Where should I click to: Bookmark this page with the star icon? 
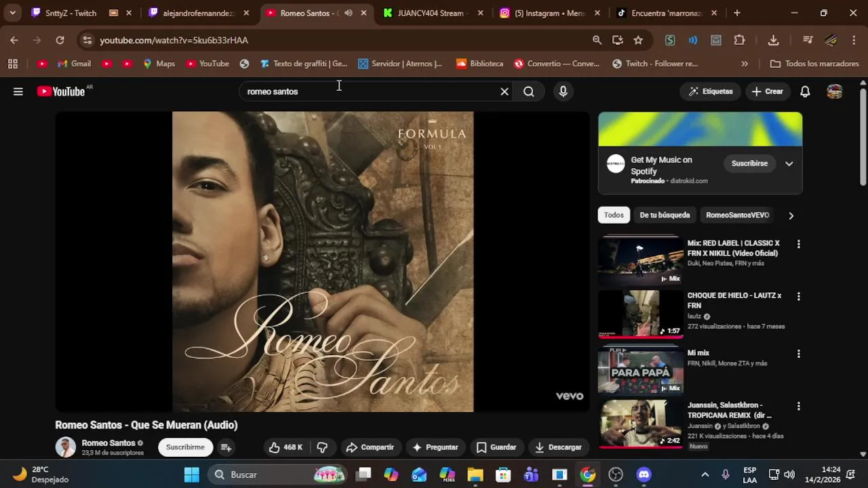(x=638, y=40)
